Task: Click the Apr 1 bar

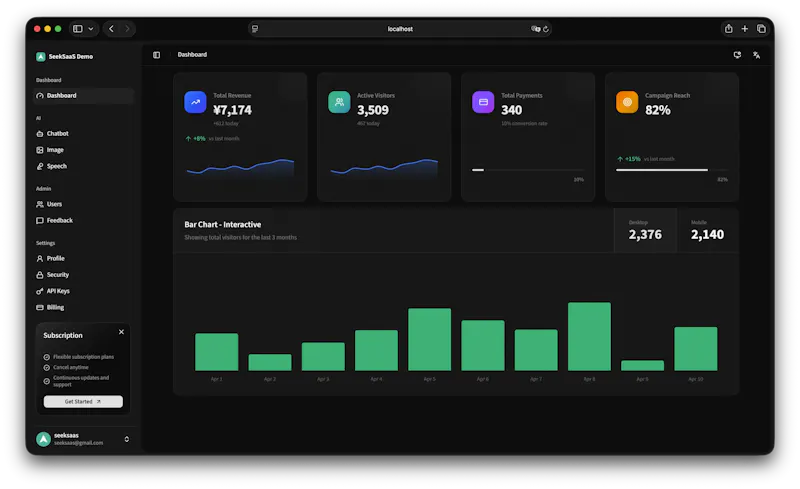Action: point(216,352)
